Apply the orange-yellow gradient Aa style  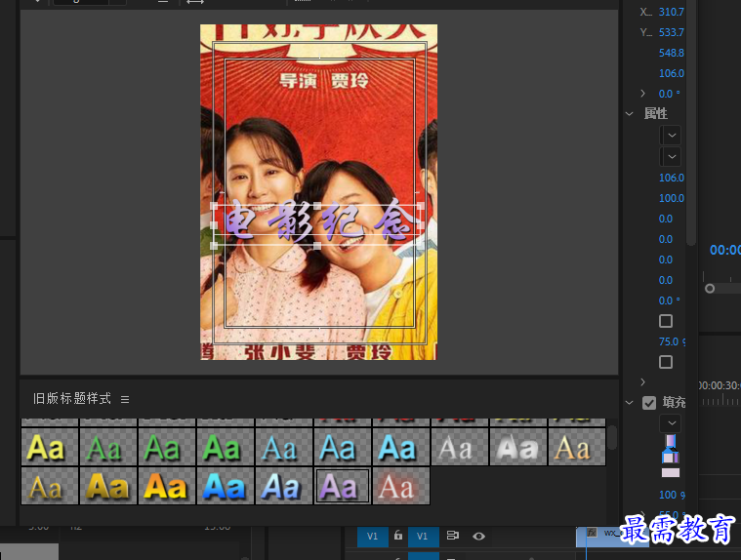167,486
